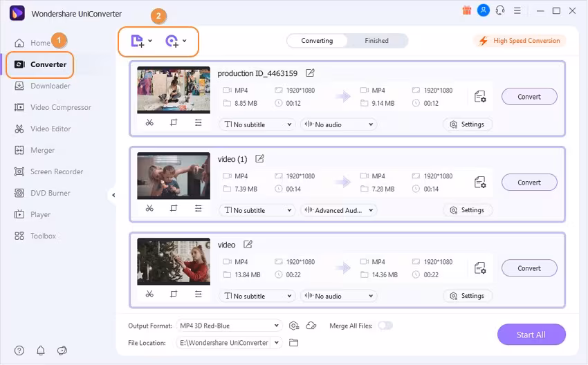Expand the Load DVD dropdown arrow
Image resolution: width=588 pixels, height=365 pixels.
(185, 41)
